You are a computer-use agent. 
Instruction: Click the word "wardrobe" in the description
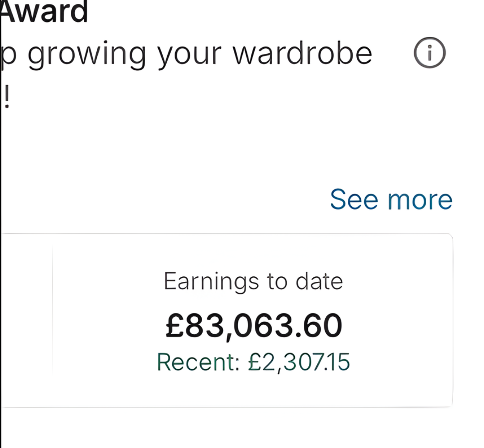[302, 53]
